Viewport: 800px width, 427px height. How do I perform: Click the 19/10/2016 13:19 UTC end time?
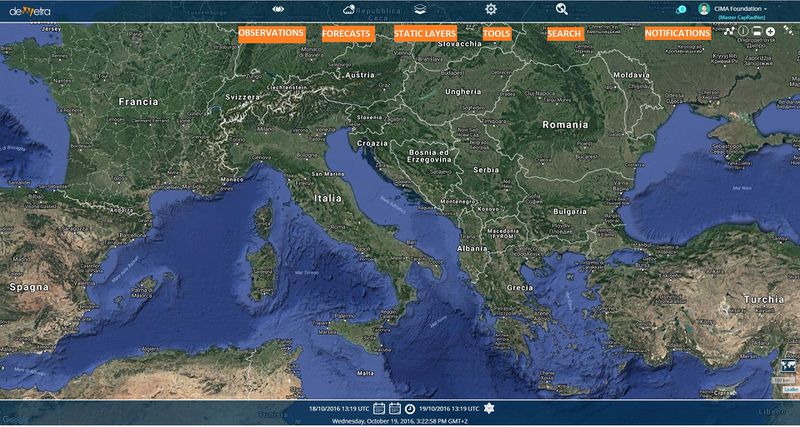click(449, 409)
